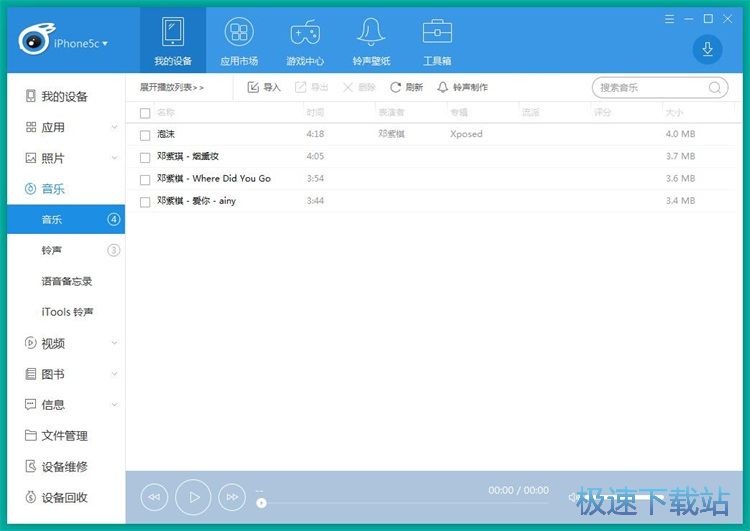
Task: Open 语音备忘录 voice memos
Action: [66, 281]
